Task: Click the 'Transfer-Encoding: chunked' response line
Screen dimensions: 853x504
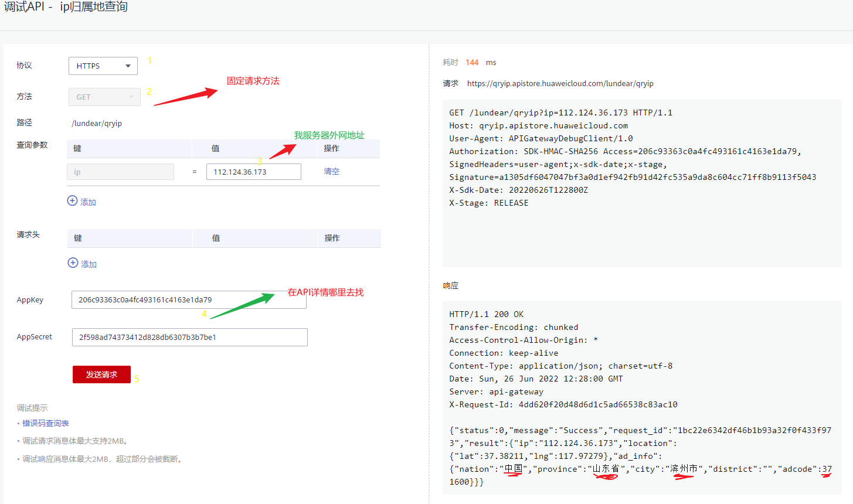Action: 514,327
